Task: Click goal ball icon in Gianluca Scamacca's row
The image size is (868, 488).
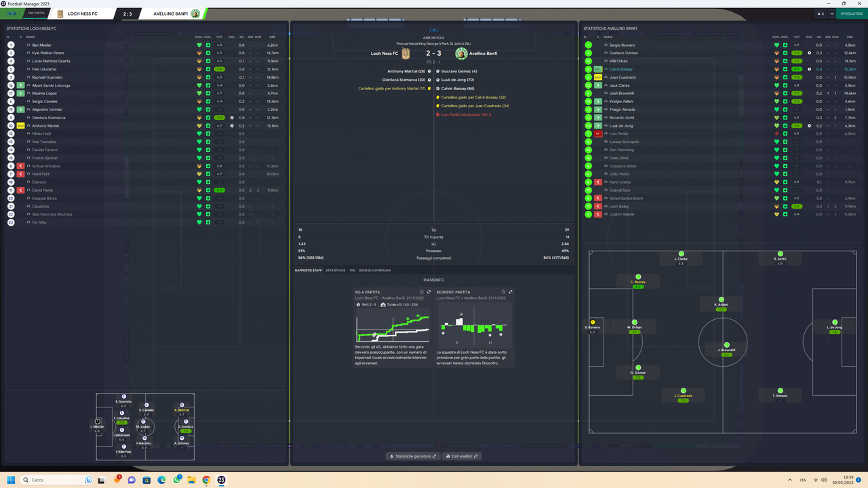Action: point(232,117)
